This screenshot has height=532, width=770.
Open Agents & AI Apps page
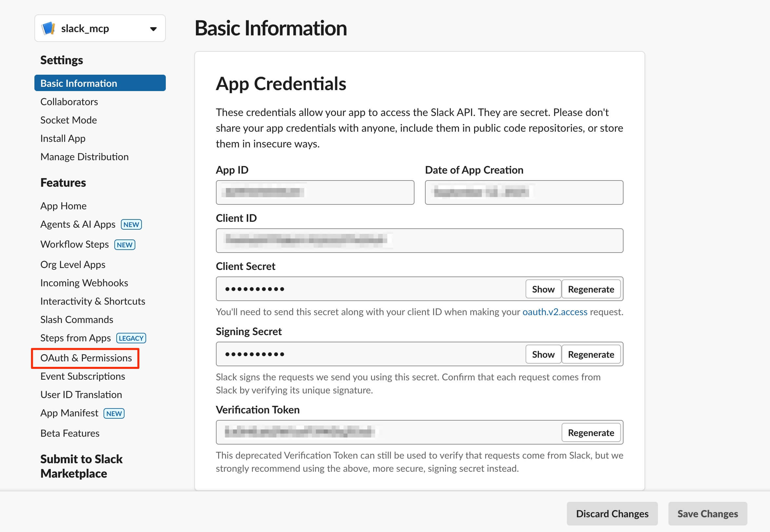[x=78, y=224]
